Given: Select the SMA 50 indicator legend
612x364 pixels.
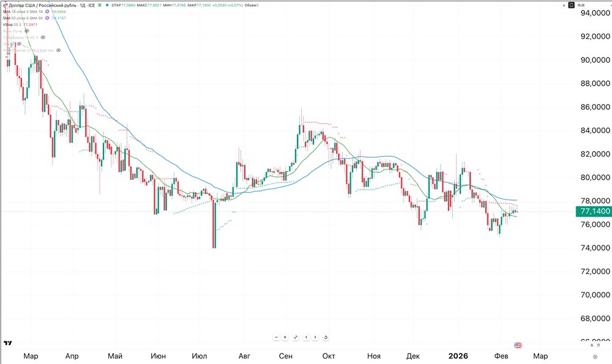Looking at the screenshot, I should point(23,18).
